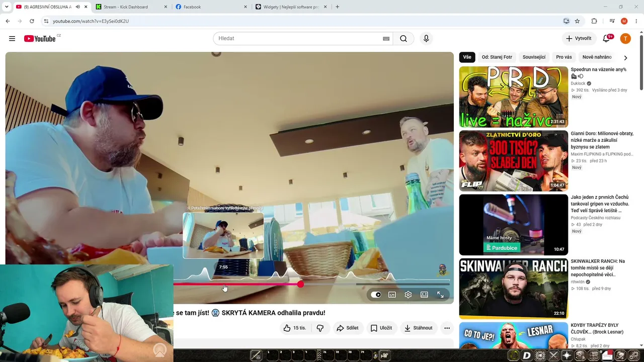The height and width of the screenshot is (362, 644).
Task: Open the KDYBY TRAPÉZY BYLY ČLOVĚK video title
Action: click(x=597, y=329)
